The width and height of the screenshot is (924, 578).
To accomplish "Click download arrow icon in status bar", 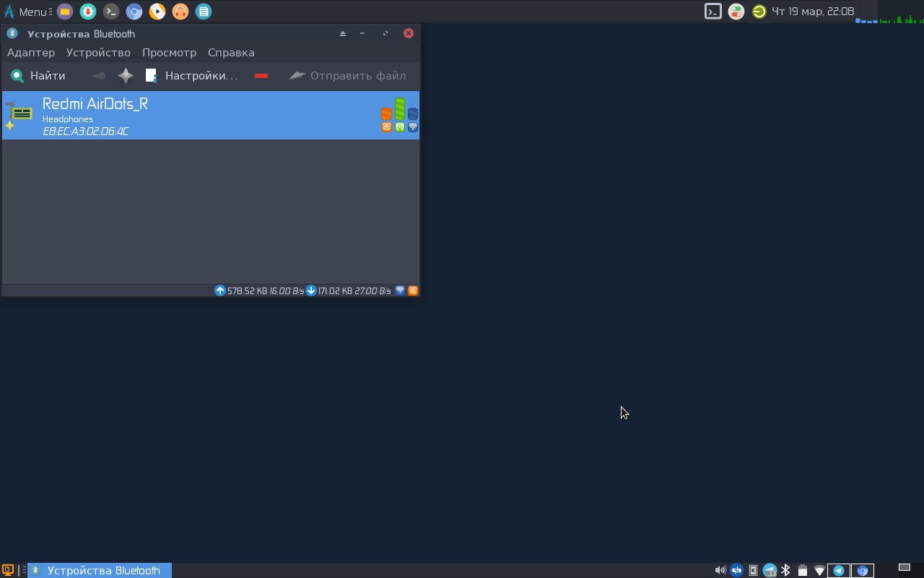I will [311, 290].
